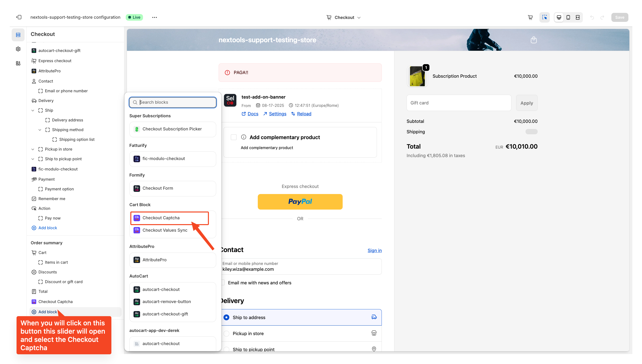Click the fullscreen preview icon
The image size is (642, 364).
click(x=577, y=17)
